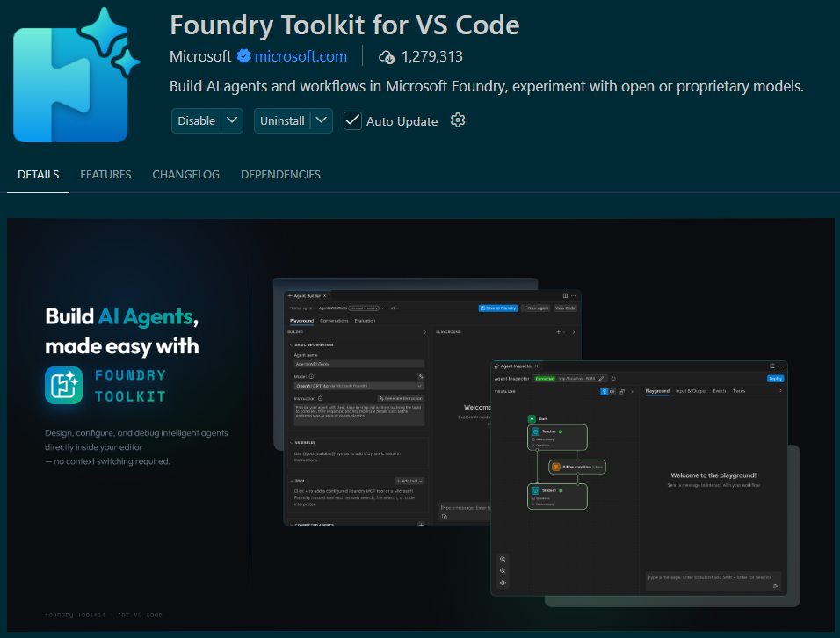Screen dimensions: 840x638
Task: Click the Uninstall extension button
Action: click(x=282, y=121)
